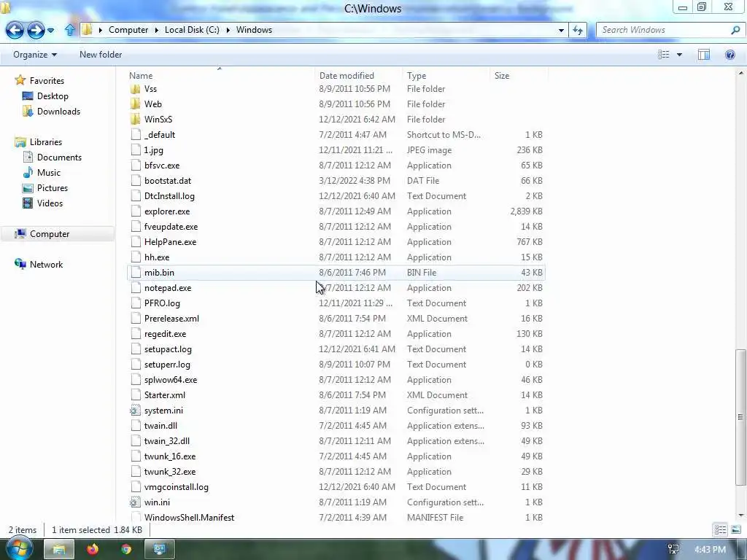The height and width of the screenshot is (560, 747).
Task: Select the system.ini gear file icon
Action: [x=135, y=411]
